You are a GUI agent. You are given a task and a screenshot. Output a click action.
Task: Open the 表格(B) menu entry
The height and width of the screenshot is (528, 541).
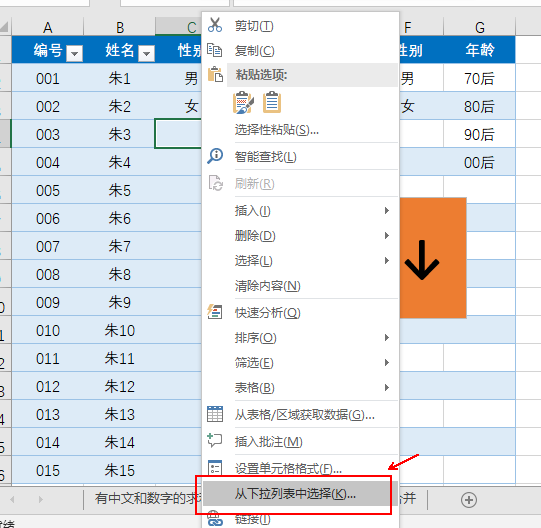coord(300,387)
